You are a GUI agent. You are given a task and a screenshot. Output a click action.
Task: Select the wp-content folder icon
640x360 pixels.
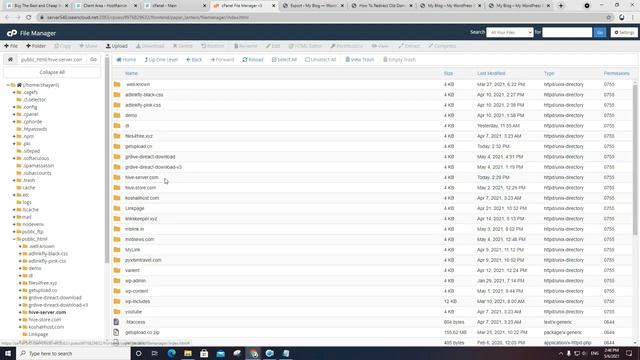[x=117, y=291]
